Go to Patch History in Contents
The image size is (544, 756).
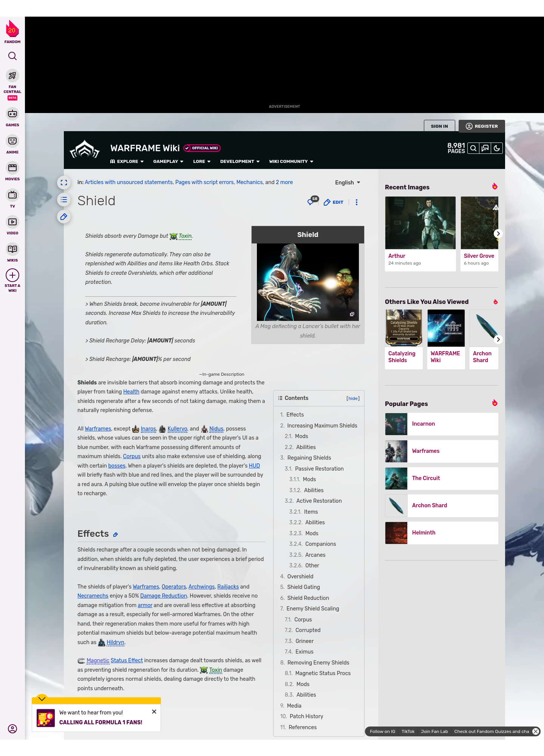306,716
